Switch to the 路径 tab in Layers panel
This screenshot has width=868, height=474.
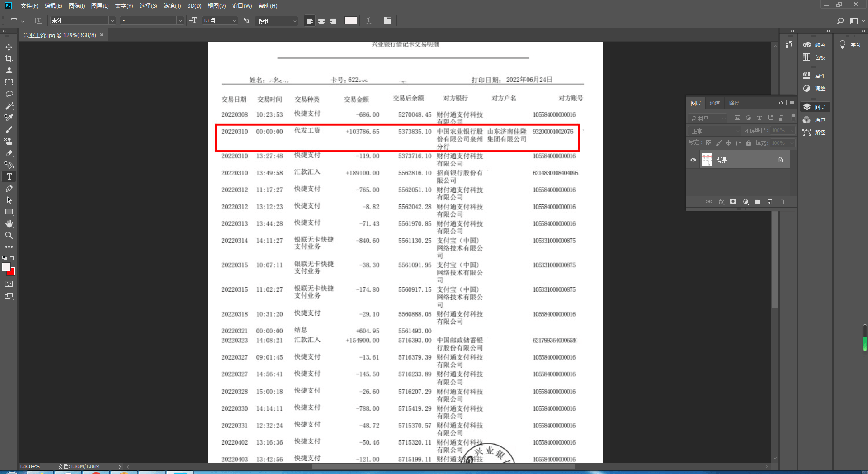point(734,103)
